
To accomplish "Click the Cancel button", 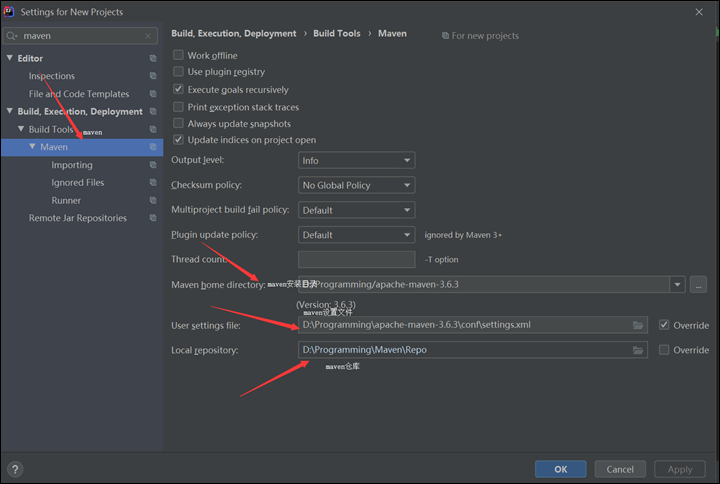I will (620, 469).
